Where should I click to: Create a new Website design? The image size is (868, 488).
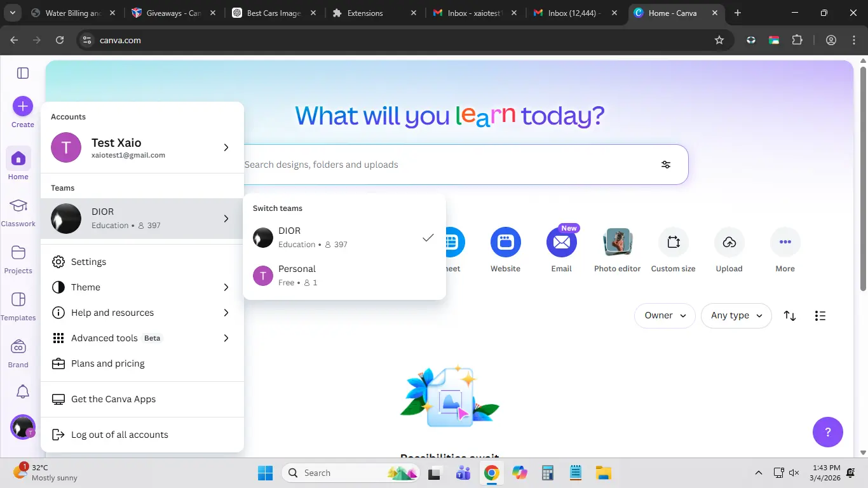[506, 250]
